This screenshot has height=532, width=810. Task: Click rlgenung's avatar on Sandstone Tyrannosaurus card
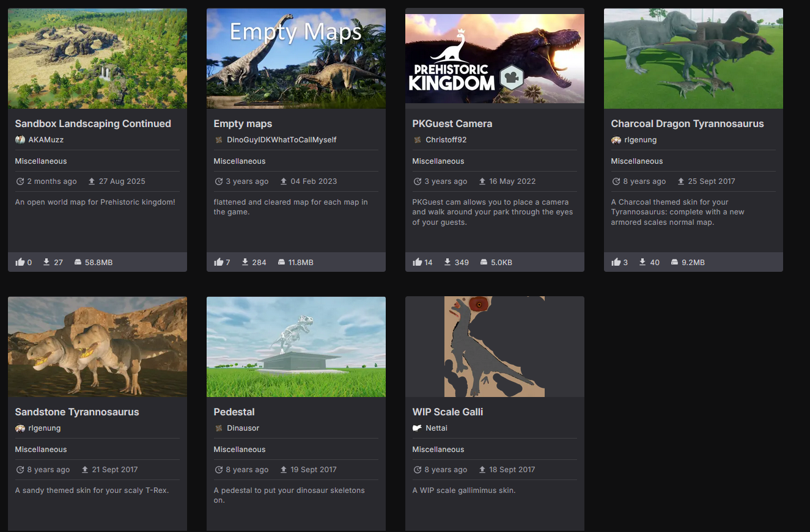(20, 428)
